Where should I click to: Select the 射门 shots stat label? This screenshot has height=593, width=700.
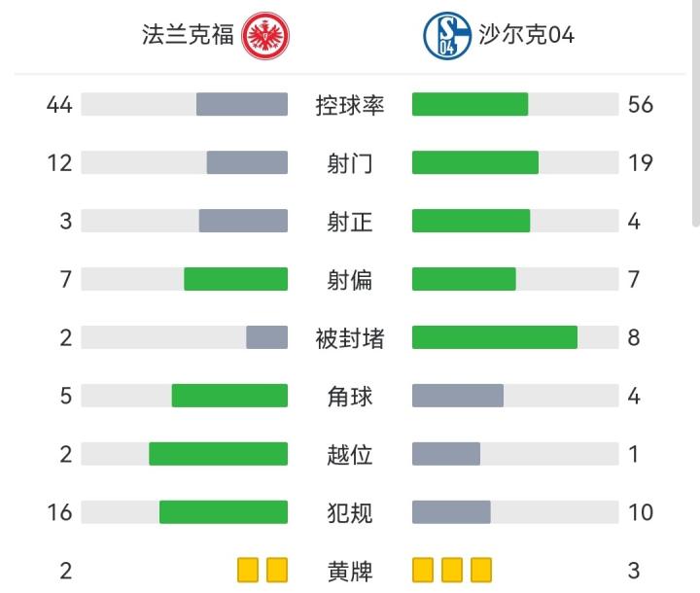pyautogui.click(x=350, y=163)
